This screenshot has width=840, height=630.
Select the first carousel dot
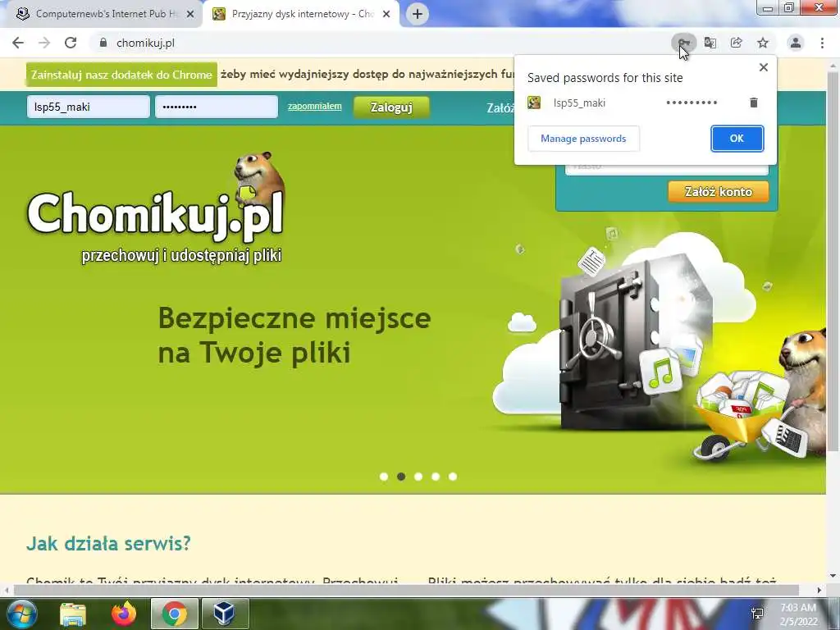click(384, 477)
